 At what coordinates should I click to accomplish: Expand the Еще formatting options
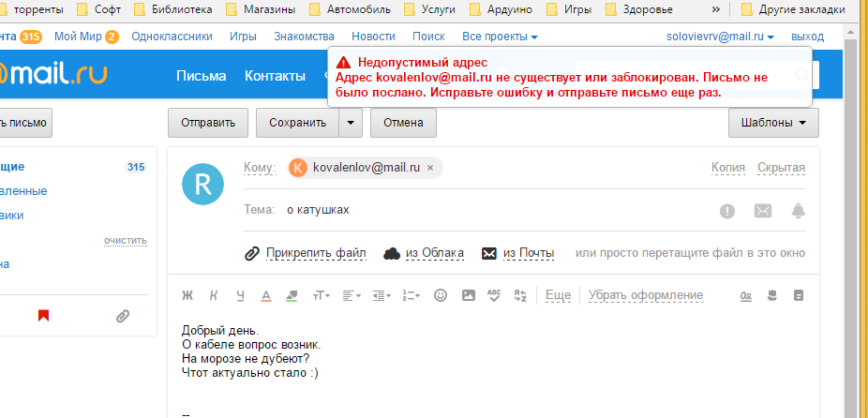pos(558,295)
